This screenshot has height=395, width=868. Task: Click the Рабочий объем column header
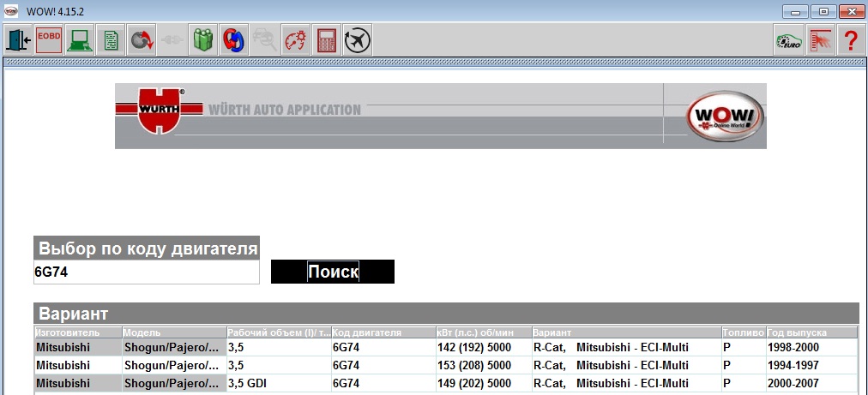point(279,332)
